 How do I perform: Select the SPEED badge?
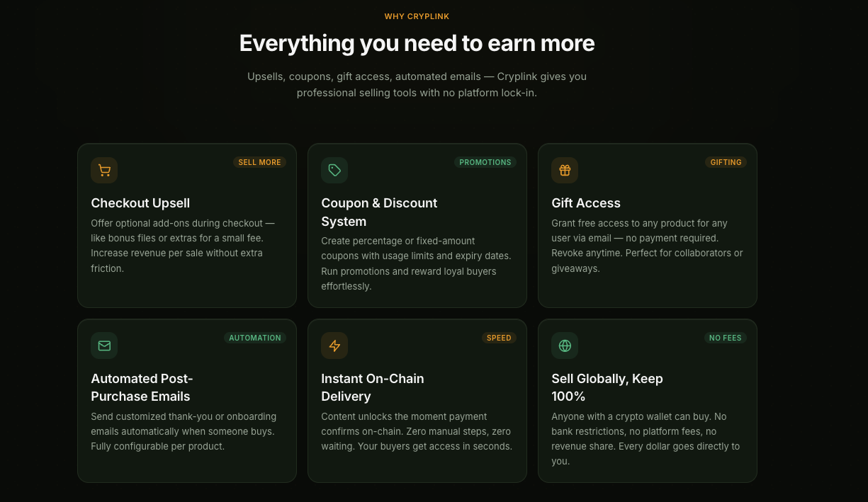pos(499,338)
